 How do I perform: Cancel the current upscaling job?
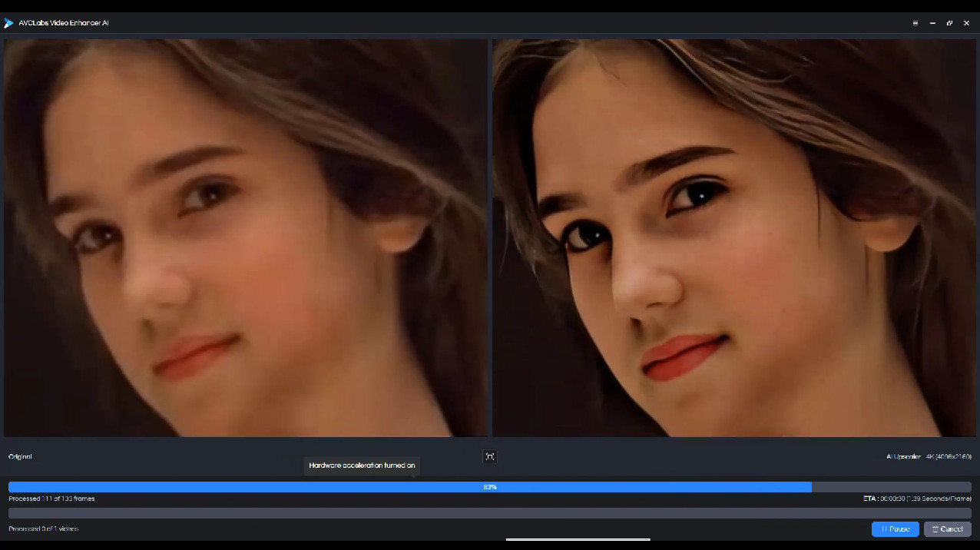[x=948, y=528]
